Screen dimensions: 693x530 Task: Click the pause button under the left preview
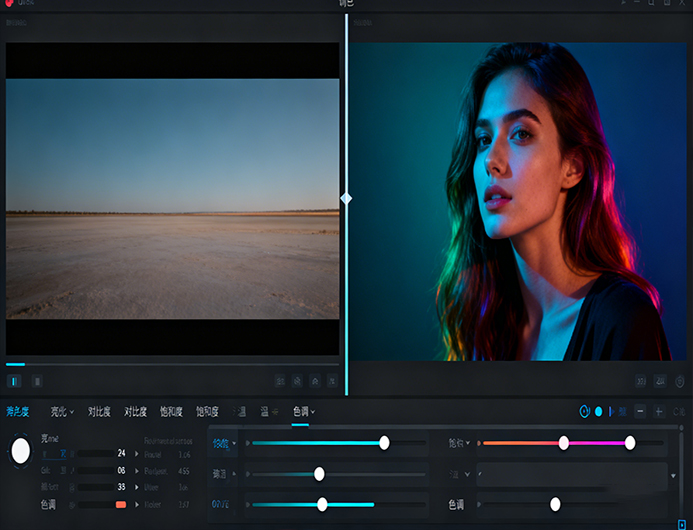(x=14, y=381)
